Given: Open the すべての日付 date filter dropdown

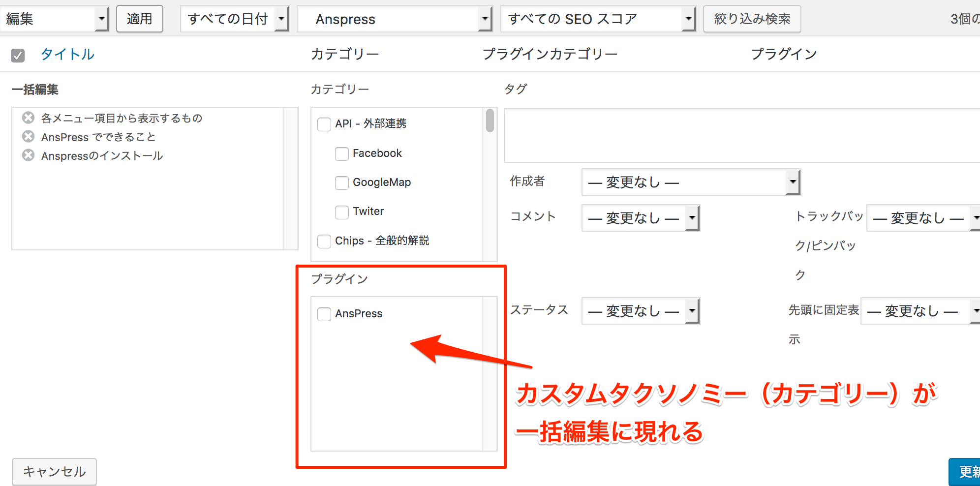Looking at the screenshot, I should pos(235,19).
